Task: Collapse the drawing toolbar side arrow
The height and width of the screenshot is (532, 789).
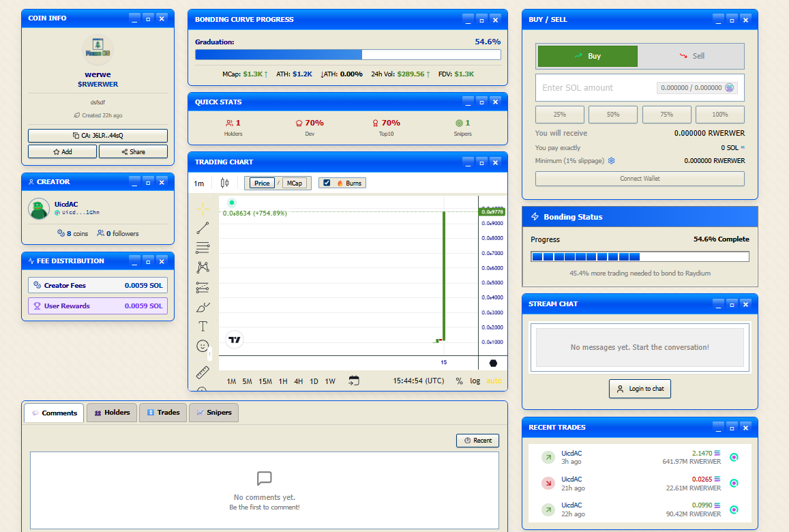Action: [x=210, y=354]
